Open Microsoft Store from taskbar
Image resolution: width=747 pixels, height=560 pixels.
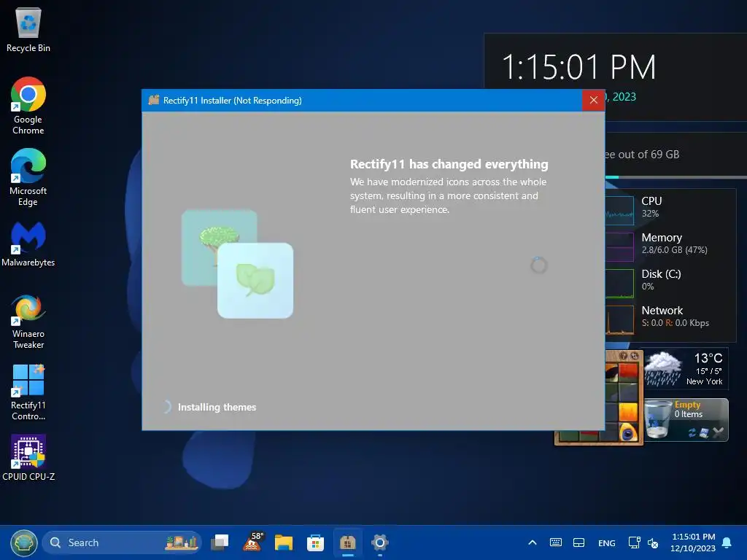click(315, 542)
